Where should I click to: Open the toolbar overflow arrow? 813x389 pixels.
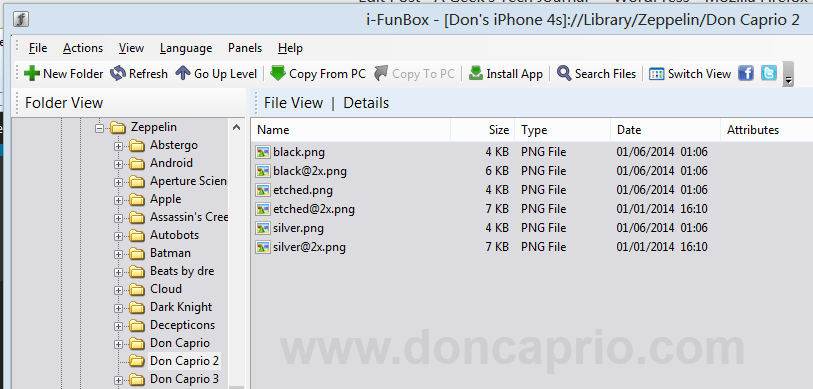point(788,74)
